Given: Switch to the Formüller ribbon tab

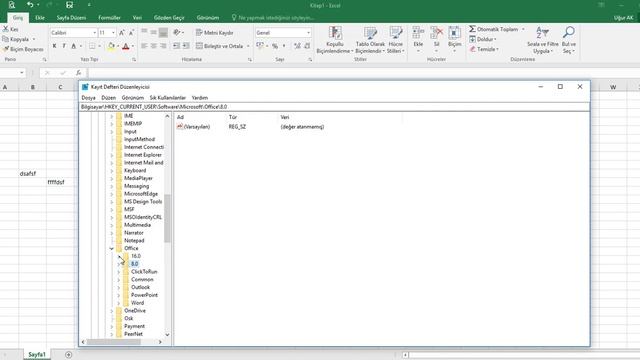Looking at the screenshot, I should [x=109, y=18].
